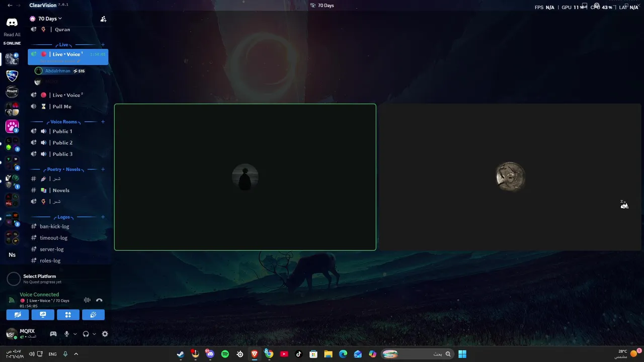
Task: Create channel in Live category
Action: 103,45
